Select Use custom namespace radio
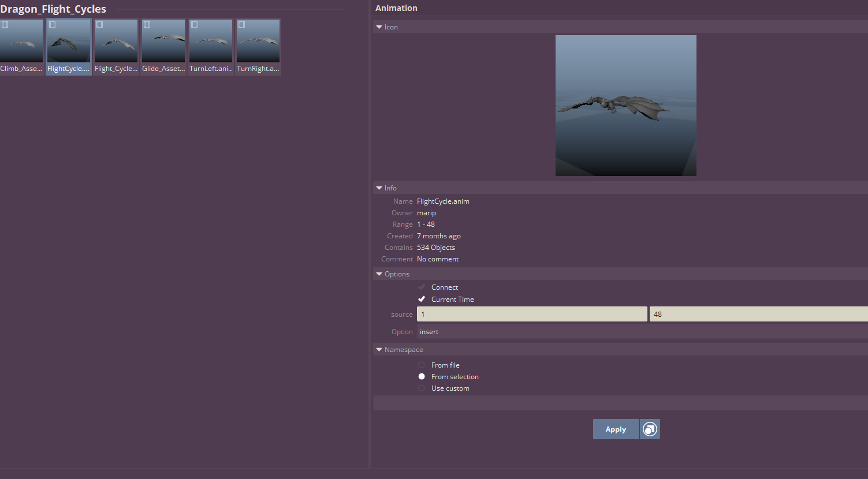This screenshot has height=479, width=868. tap(422, 388)
